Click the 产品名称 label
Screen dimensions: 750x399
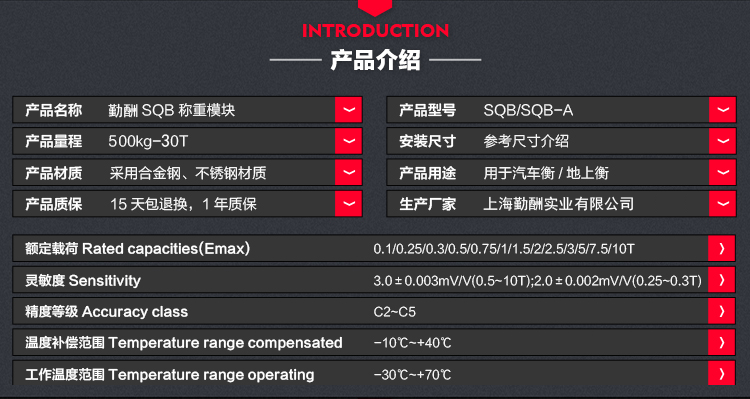[x=54, y=111]
